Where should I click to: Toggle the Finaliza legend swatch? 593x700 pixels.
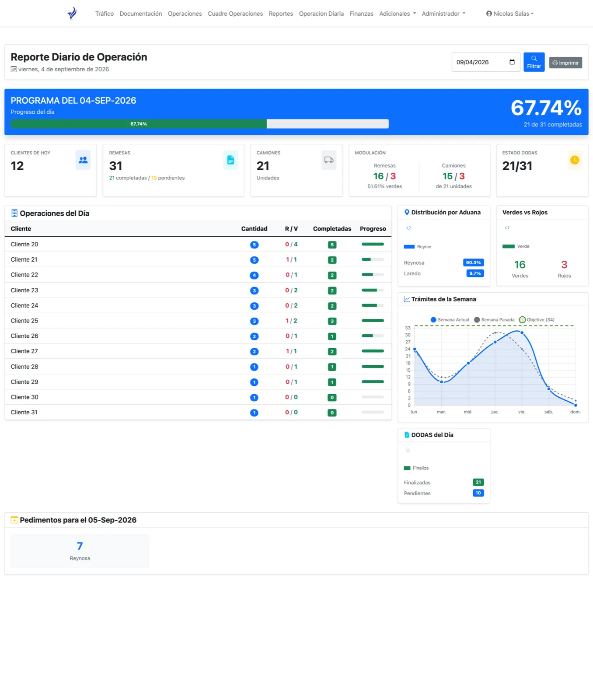[407, 468]
